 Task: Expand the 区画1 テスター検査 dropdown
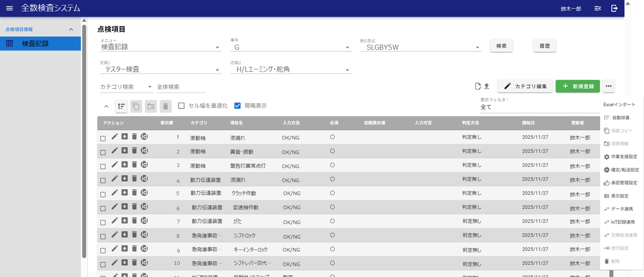tap(161, 69)
